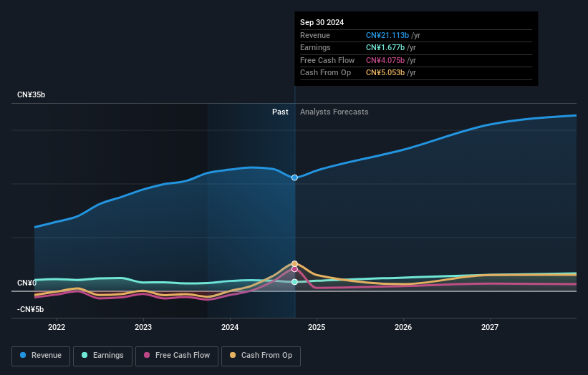This screenshot has height=375, width=588.
Task: Toggle the Revenue legend button
Action: point(41,356)
